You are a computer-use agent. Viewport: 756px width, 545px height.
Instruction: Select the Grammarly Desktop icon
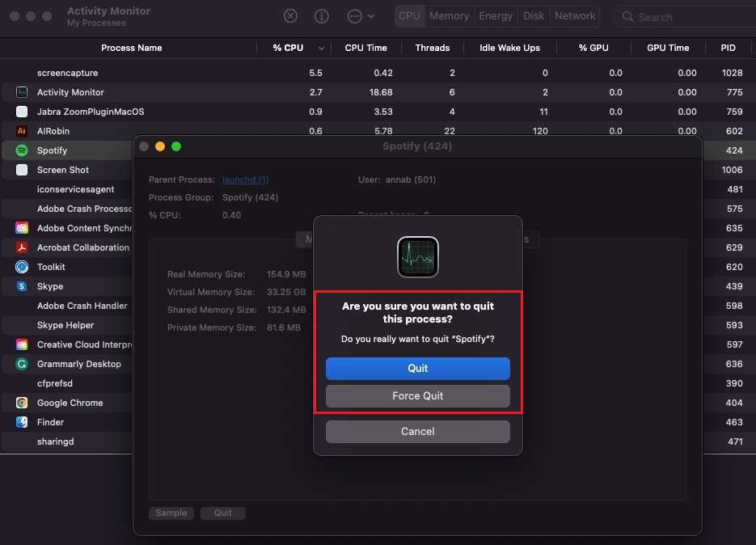[x=22, y=364]
